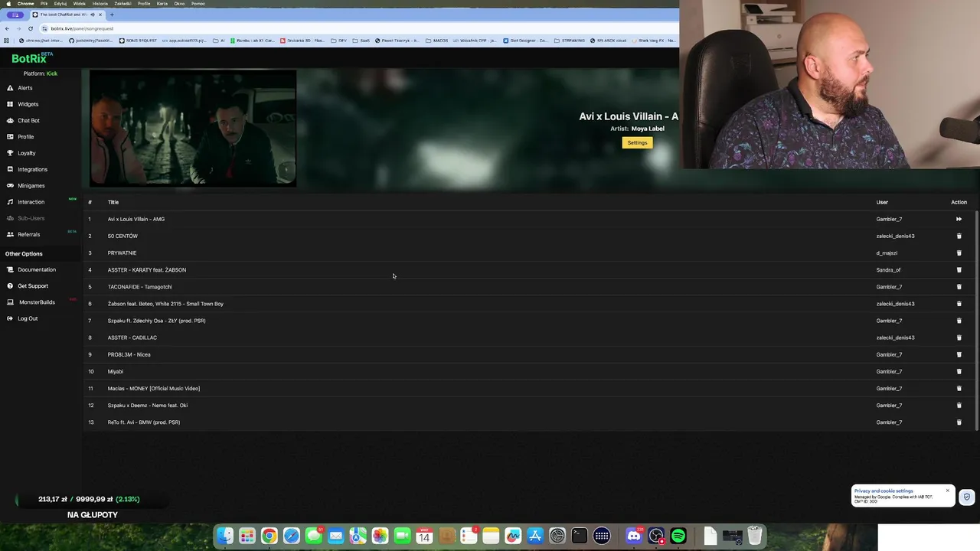Image resolution: width=980 pixels, height=551 pixels.
Task: Open Get Support in the sidebar
Action: pyautogui.click(x=33, y=285)
